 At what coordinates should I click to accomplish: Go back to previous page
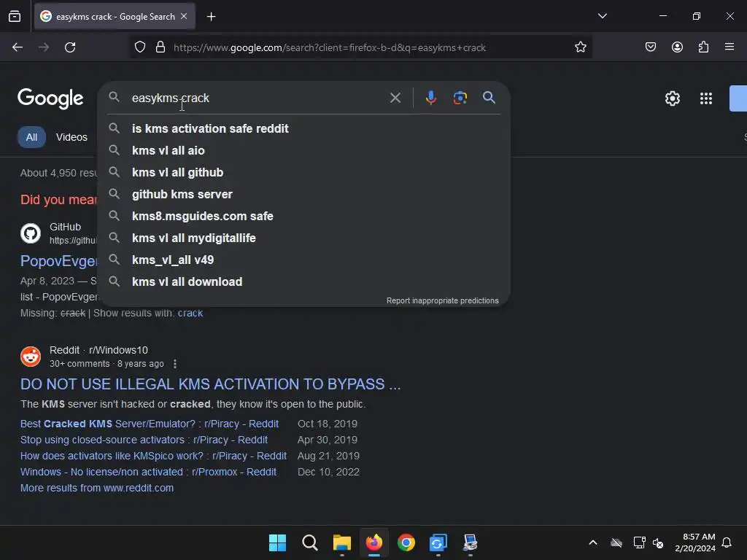[x=18, y=47]
